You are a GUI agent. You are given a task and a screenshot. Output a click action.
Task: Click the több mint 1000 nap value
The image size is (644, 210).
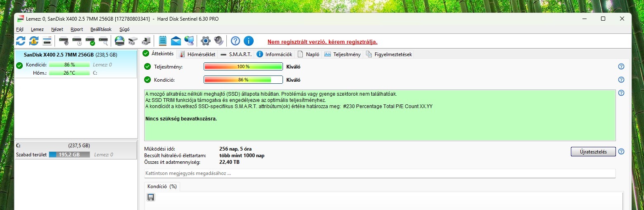[x=242, y=155]
